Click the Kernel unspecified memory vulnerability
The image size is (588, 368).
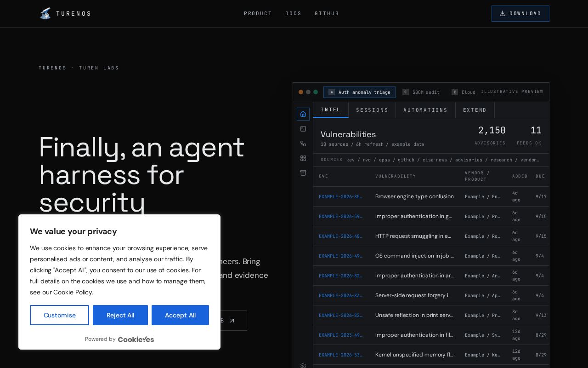coord(414,355)
